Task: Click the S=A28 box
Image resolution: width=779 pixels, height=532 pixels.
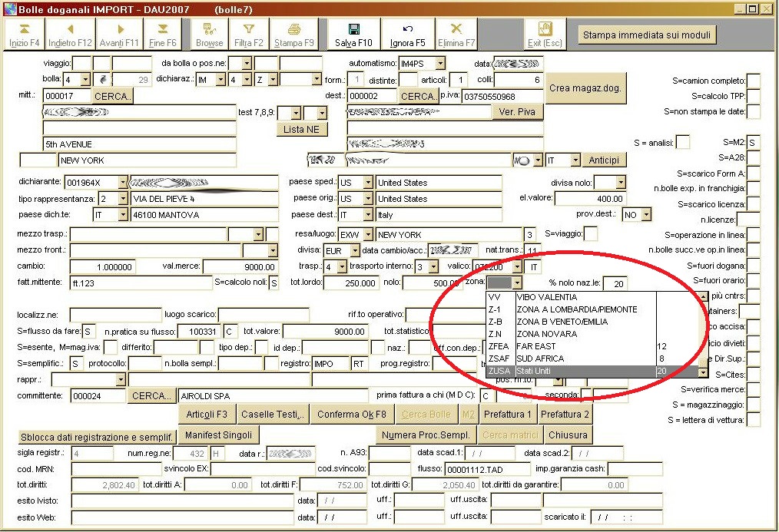Action: [754, 158]
